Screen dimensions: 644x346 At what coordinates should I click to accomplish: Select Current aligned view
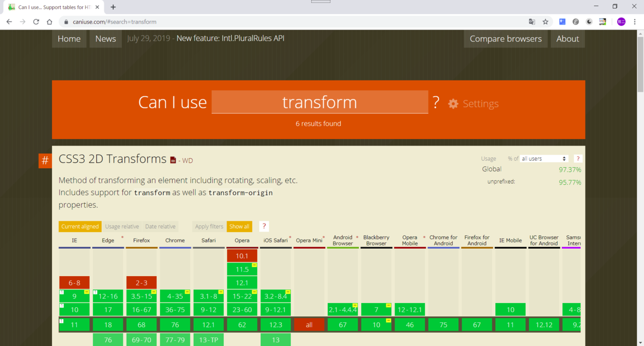(x=80, y=226)
